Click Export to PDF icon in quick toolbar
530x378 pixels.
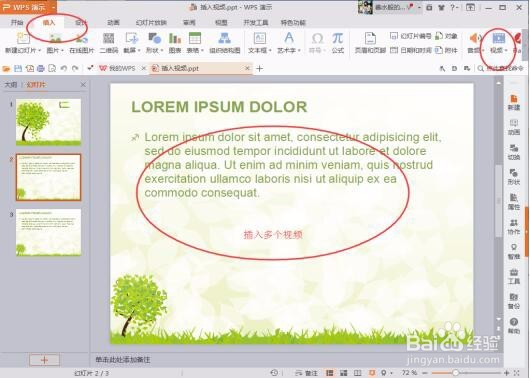[30, 69]
